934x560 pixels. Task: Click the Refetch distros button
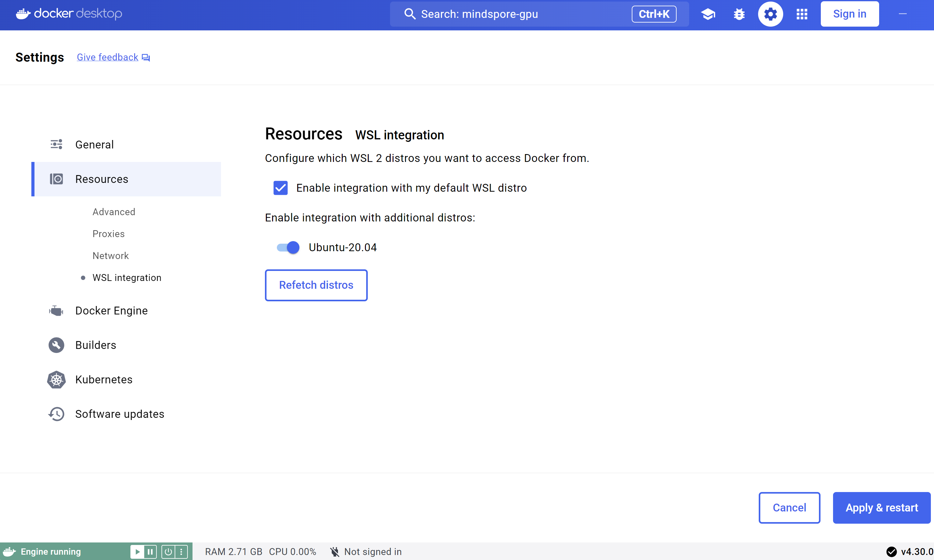[316, 285]
